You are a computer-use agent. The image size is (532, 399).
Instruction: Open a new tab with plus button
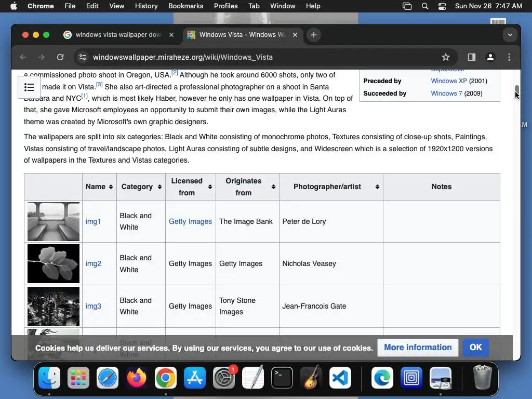tap(314, 35)
